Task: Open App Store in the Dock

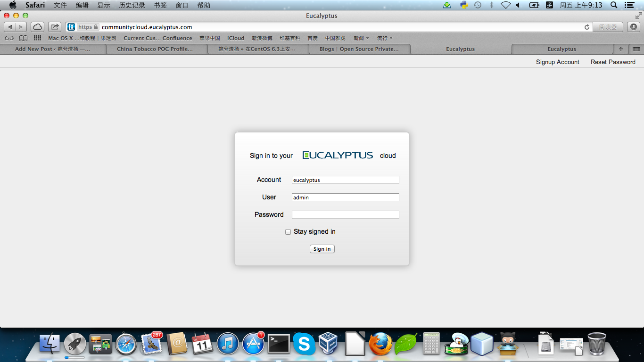Action: [254, 344]
